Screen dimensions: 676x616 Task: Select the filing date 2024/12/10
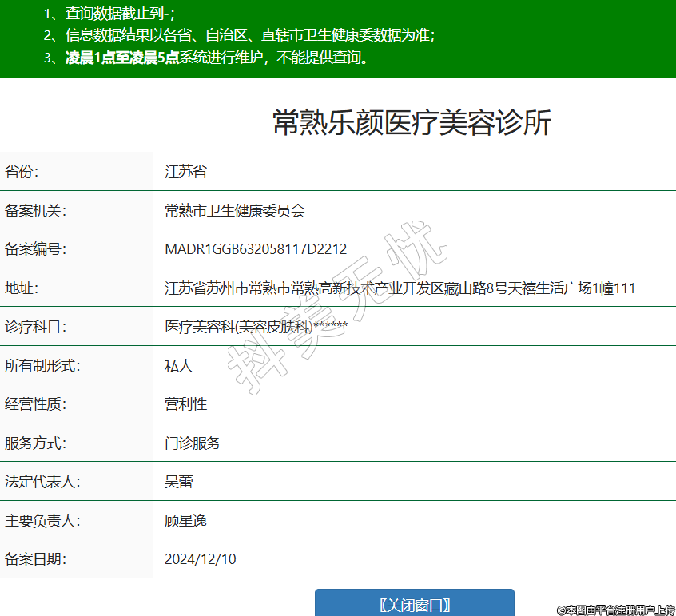pyautogui.click(x=200, y=559)
